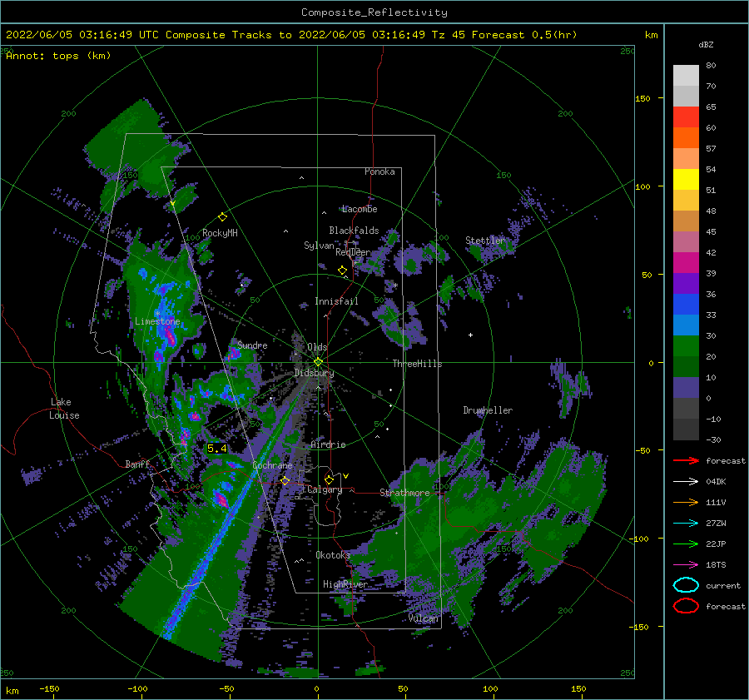Click the Ponoka city label

[379, 171]
